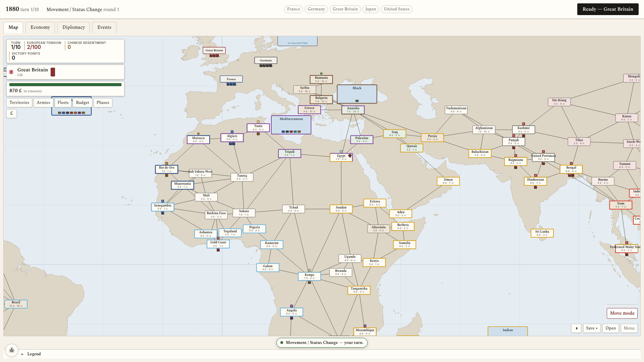The width and height of the screenshot is (644, 362).
Task: Select the Map tab
Action: [x=13, y=27]
